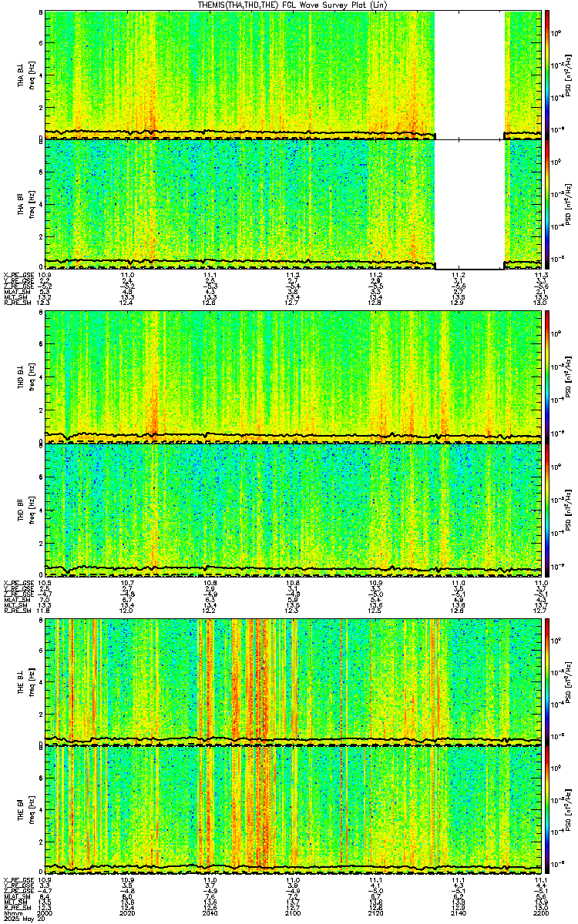Viewport: 578px width, 924px height.
Task: Click the THA B-perpendicular spectrogram panel
Action: (293, 74)
